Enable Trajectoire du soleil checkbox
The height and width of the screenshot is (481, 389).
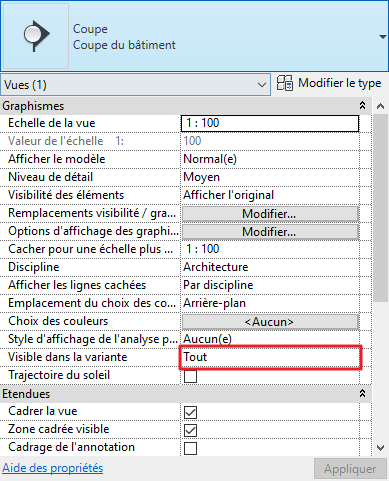coord(190,376)
